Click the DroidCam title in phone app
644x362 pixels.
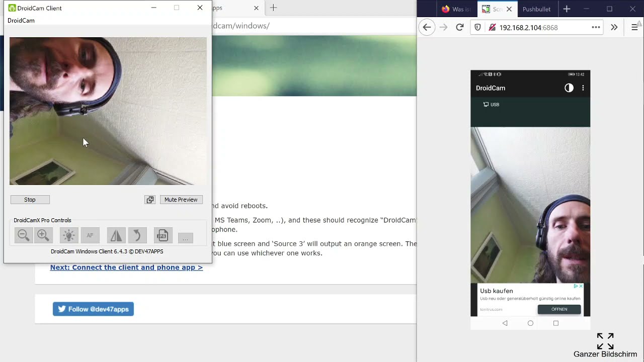click(x=491, y=88)
